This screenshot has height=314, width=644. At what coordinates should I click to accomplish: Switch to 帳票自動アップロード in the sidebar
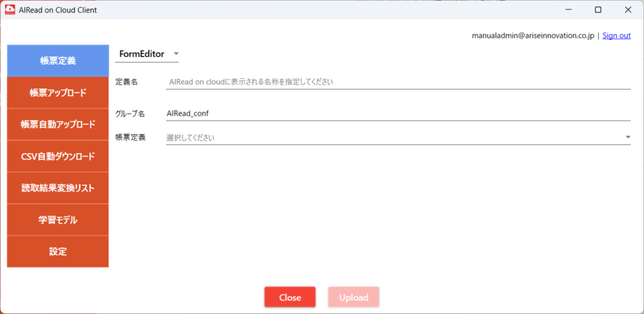click(58, 124)
